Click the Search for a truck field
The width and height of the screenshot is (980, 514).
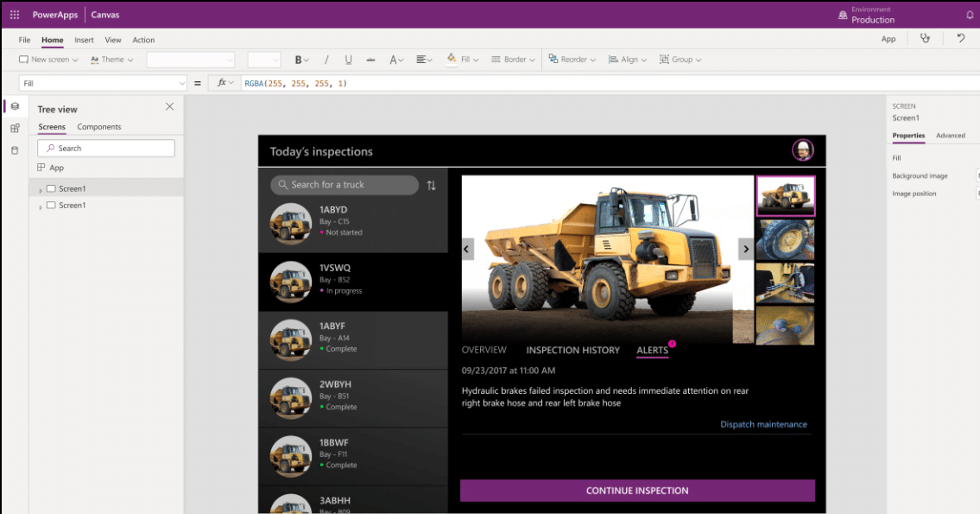click(x=345, y=185)
